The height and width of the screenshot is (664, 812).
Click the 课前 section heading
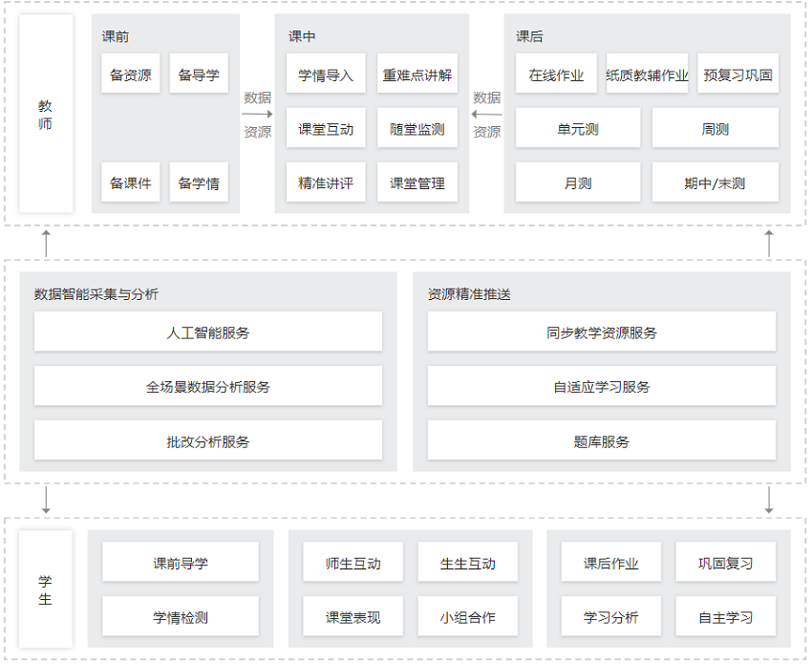[x=115, y=36]
